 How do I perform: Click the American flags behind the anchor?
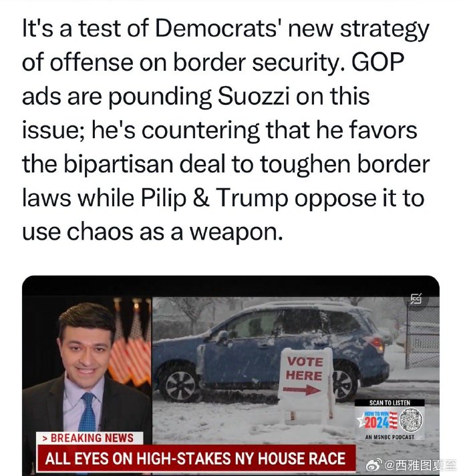coord(131,343)
